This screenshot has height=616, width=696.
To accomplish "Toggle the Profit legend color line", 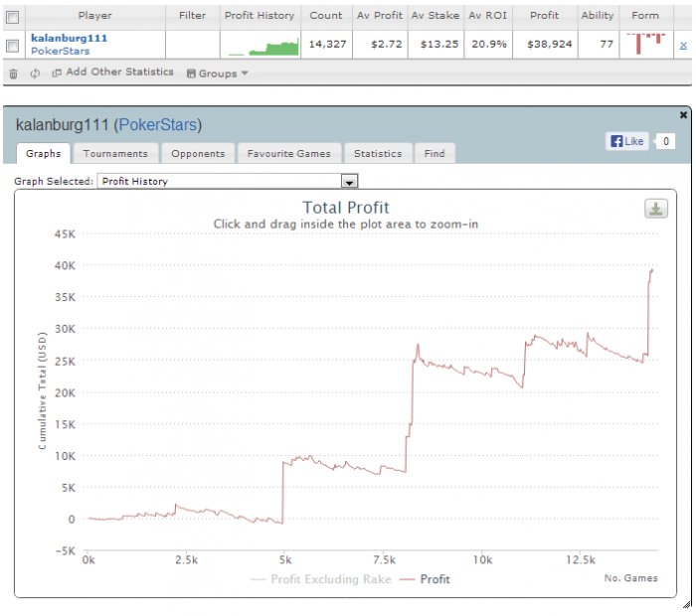I will tap(407, 579).
